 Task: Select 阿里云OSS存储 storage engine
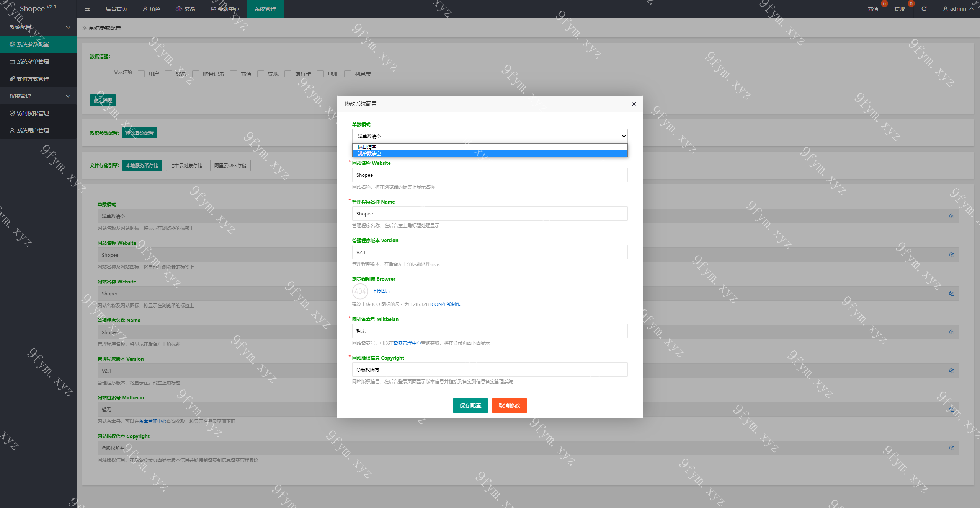[x=230, y=165]
